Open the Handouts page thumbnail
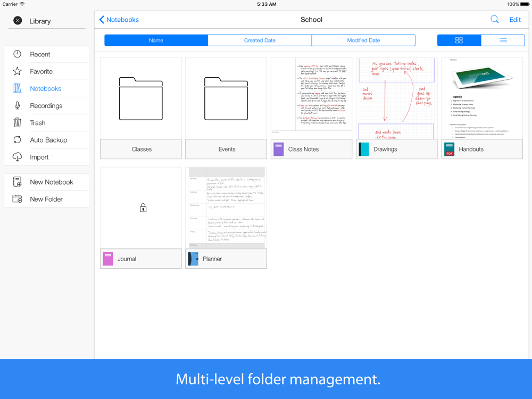 pos(482,98)
